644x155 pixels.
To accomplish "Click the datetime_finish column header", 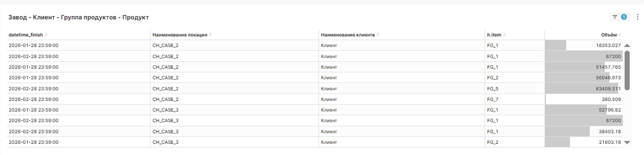I will 26,35.
